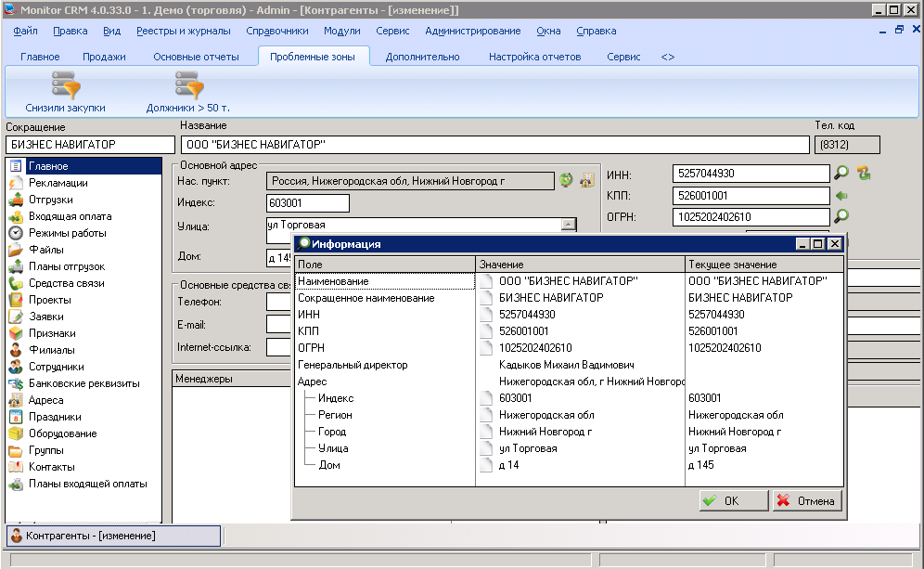
Task: Toggle the checkbox for value д 14
Action: pyautogui.click(x=486, y=465)
